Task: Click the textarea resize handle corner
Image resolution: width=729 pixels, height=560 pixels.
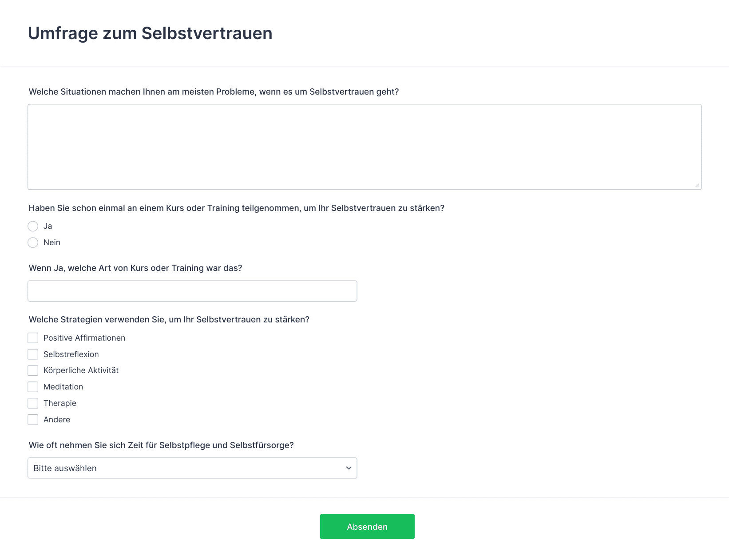Action: point(697,185)
